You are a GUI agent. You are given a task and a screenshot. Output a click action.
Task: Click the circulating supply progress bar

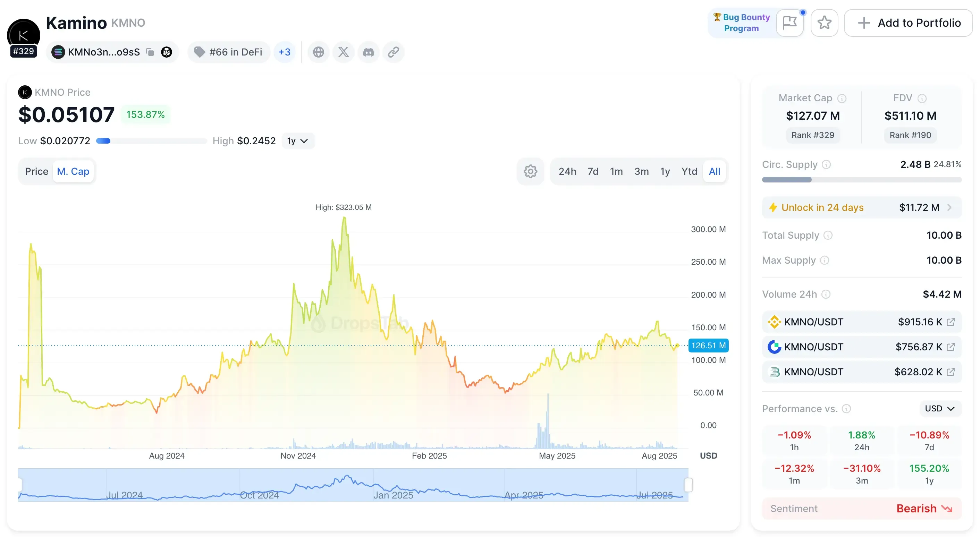click(x=861, y=180)
